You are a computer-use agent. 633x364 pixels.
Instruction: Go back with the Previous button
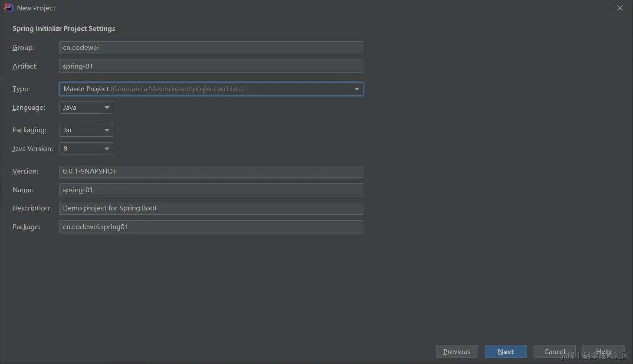point(457,352)
